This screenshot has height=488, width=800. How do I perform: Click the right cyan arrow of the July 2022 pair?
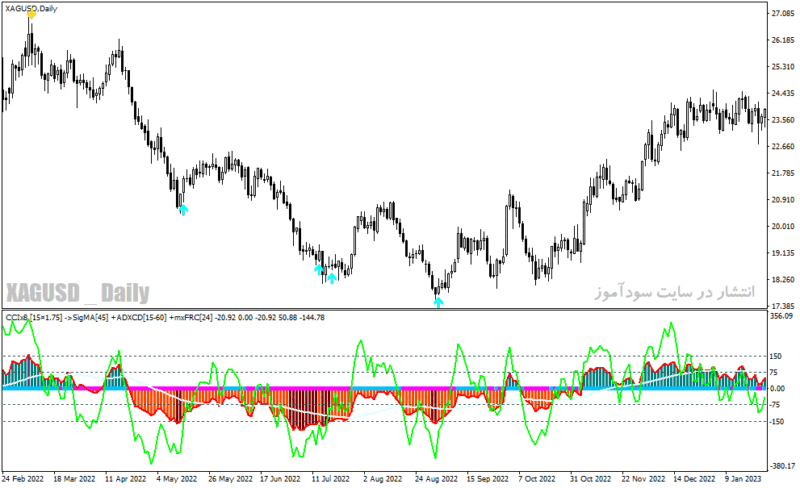point(332,278)
